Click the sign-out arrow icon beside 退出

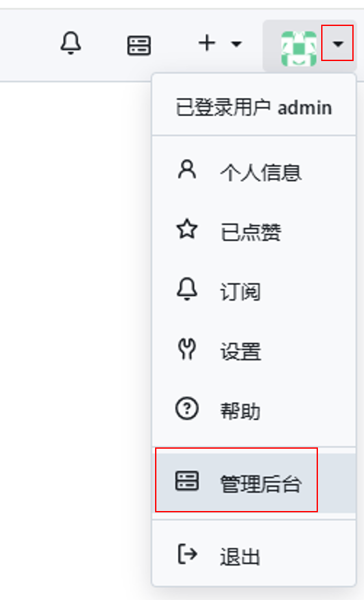click(x=188, y=554)
